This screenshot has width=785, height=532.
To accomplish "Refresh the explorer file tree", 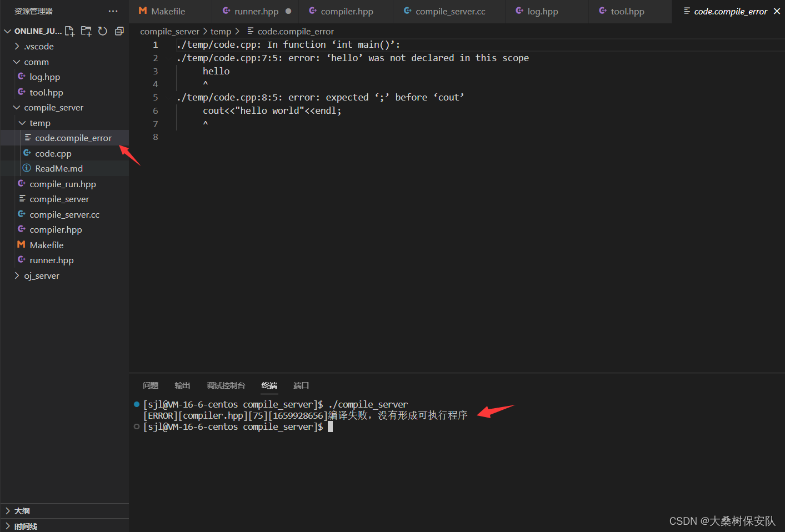I will pyautogui.click(x=103, y=31).
